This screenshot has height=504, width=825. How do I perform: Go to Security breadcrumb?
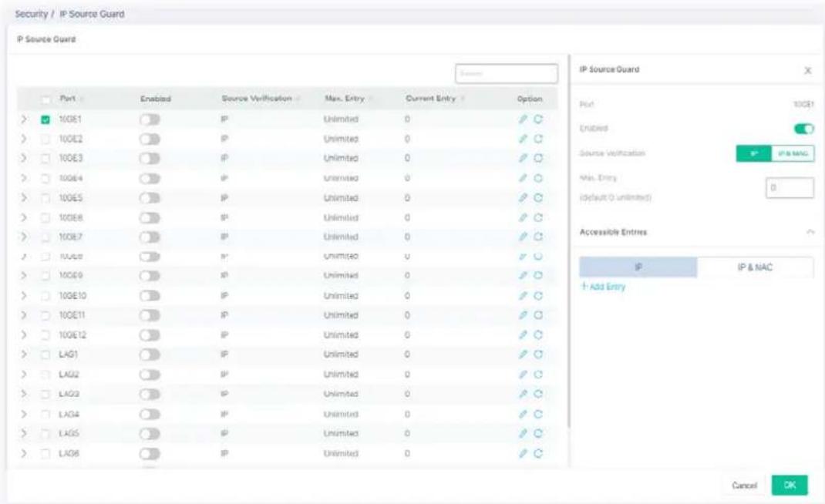[31, 14]
